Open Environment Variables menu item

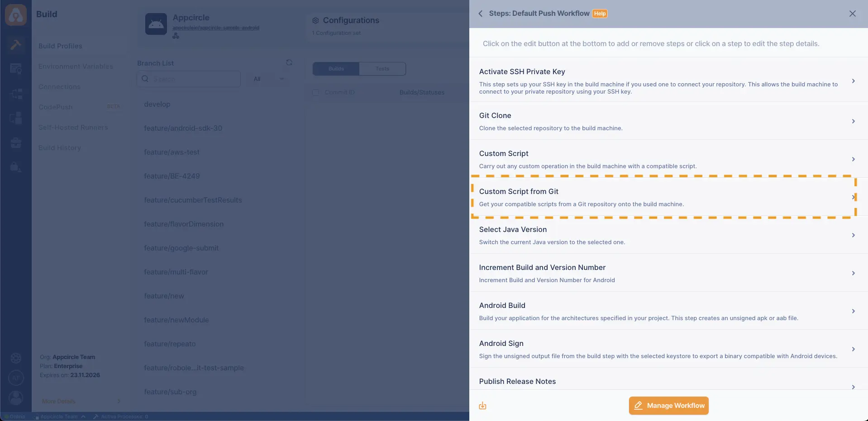[x=76, y=66]
